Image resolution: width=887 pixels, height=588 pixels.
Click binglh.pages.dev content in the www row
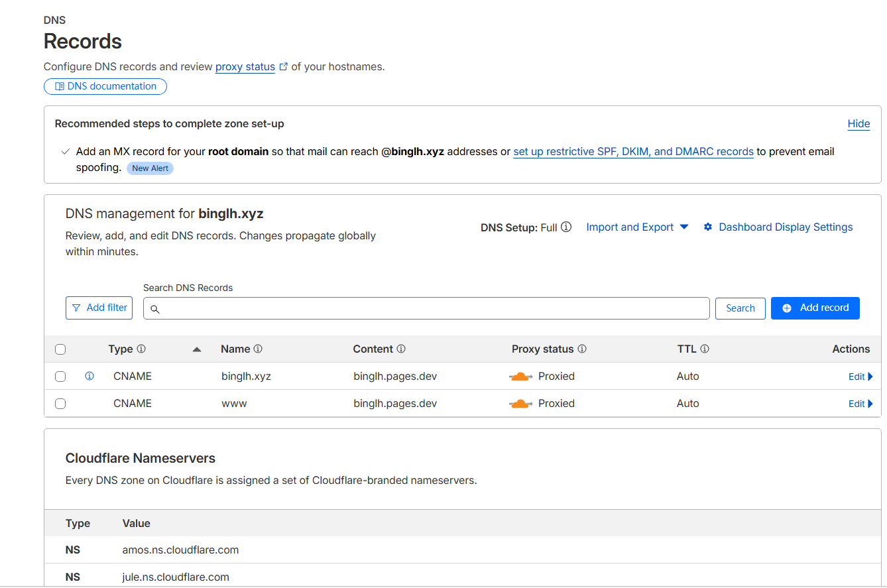click(395, 404)
